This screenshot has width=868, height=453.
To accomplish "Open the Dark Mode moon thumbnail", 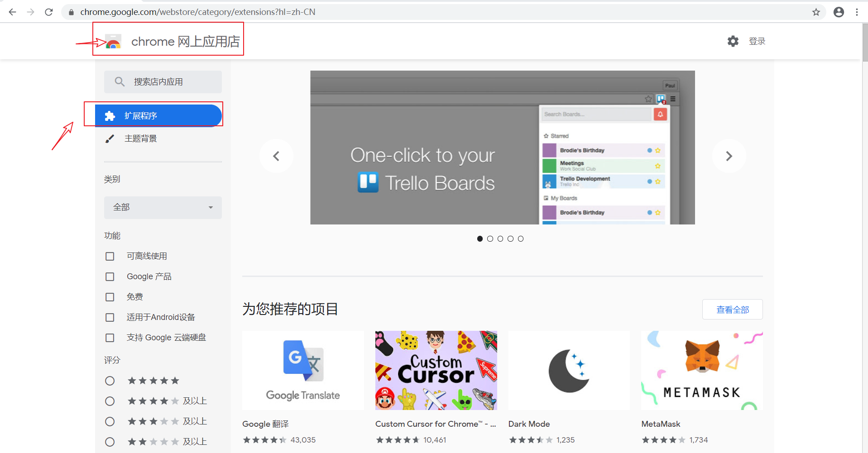I will 569,370.
